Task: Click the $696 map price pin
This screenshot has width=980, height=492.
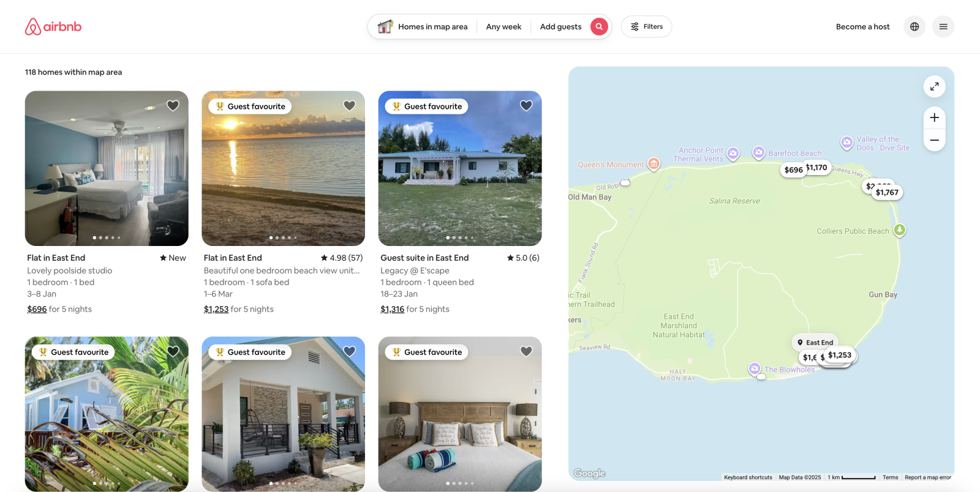Action: pos(793,170)
